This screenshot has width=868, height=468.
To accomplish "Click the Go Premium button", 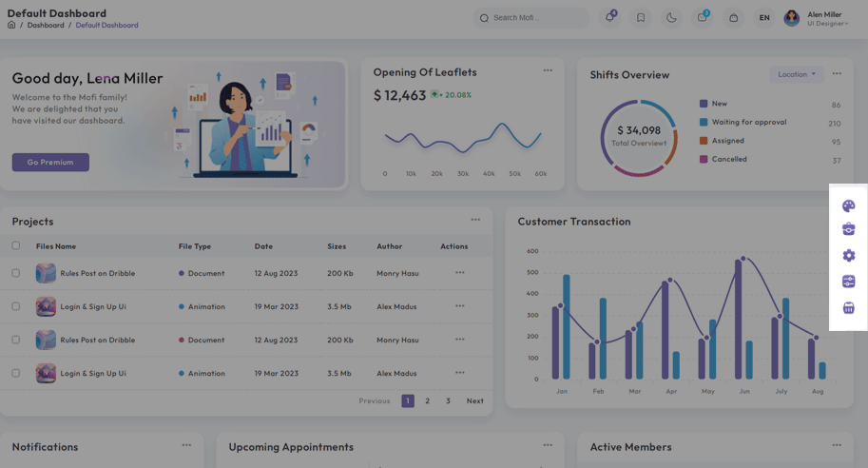I will coord(50,163).
